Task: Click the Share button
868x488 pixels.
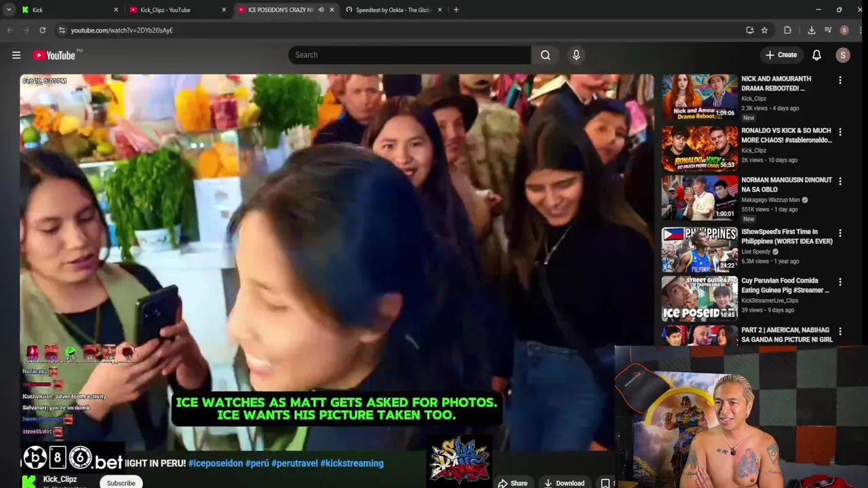Action: pos(513,483)
